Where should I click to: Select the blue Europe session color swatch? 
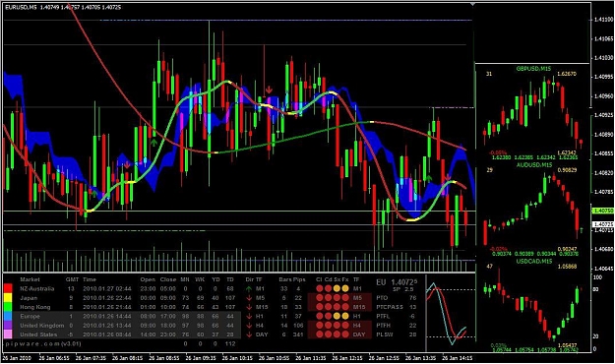tap(8, 316)
